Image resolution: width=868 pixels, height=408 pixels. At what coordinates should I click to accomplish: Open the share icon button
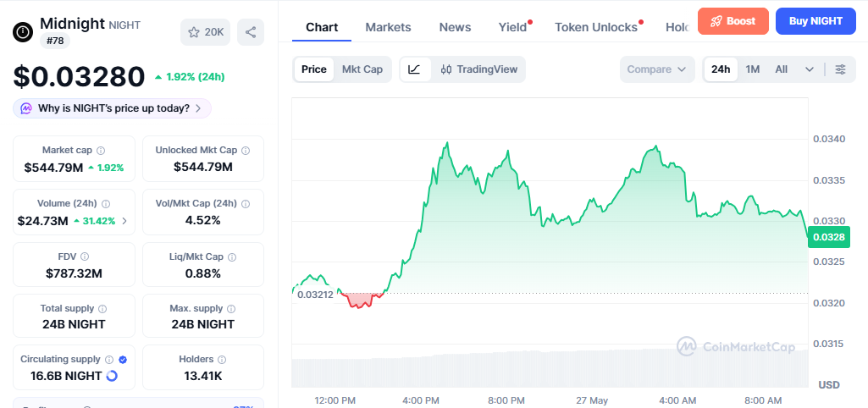click(x=251, y=32)
